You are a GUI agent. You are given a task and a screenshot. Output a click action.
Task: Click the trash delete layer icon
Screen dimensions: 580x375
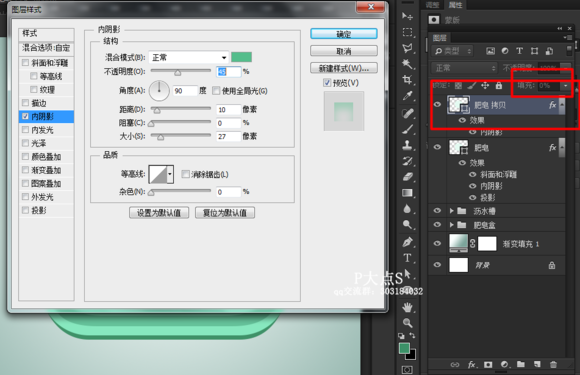pyautogui.click(x=553, y=365)
